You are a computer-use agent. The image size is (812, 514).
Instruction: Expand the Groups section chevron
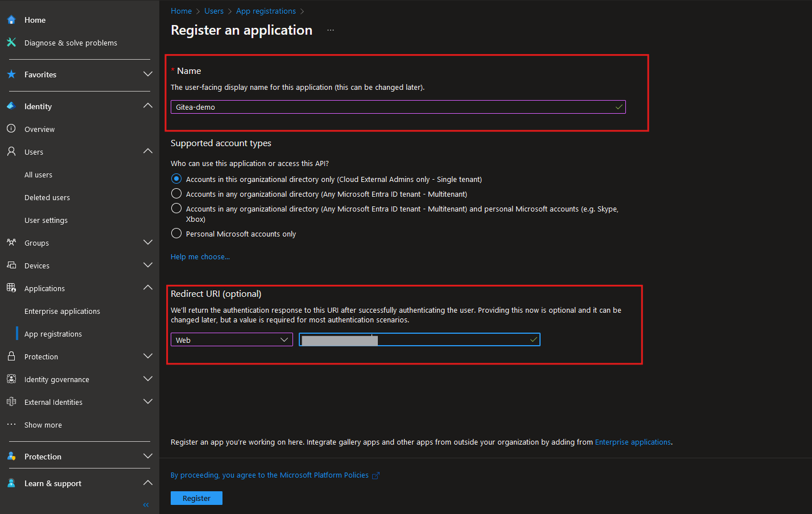148,243
